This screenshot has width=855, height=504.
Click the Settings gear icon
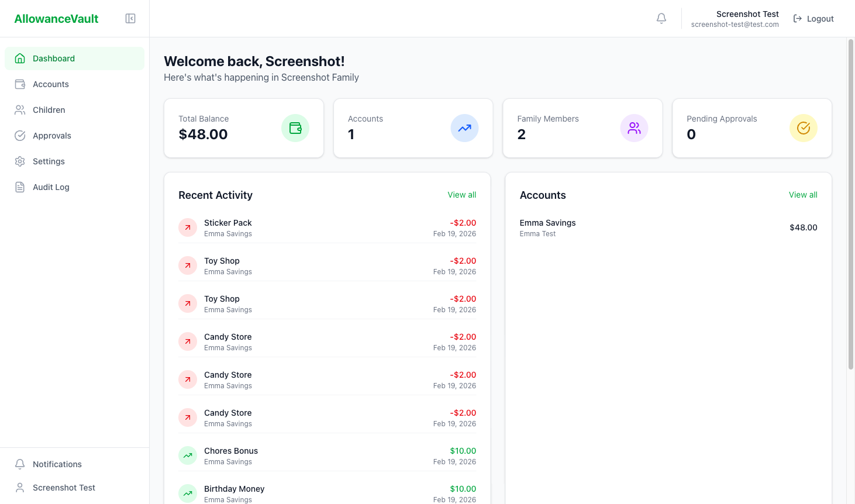point(19,161)
